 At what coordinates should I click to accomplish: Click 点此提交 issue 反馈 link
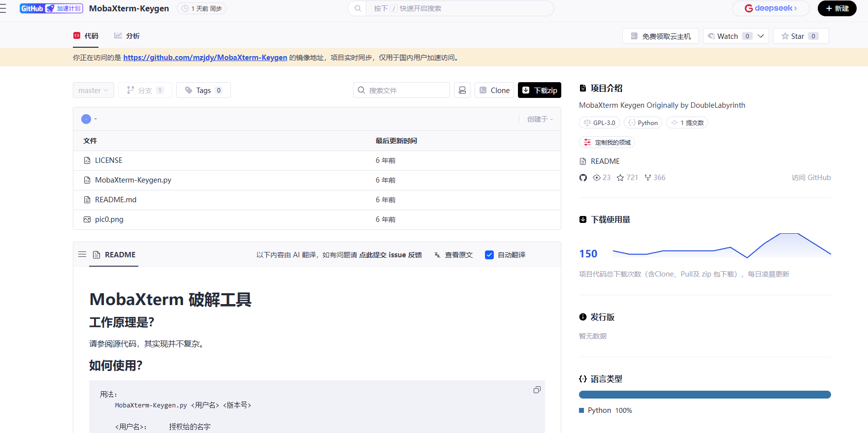tap(390, 255)
